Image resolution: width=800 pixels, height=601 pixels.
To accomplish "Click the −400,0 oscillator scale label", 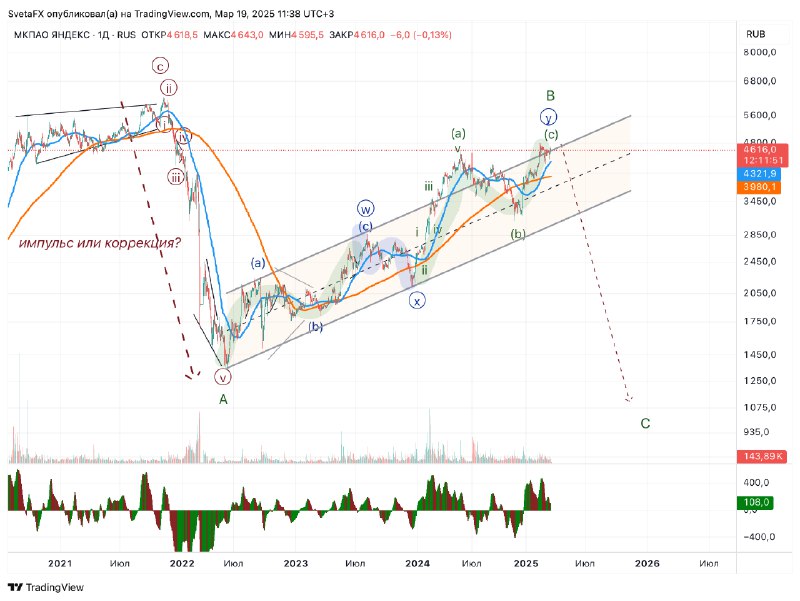I will pyautogui.click(x=760, y=537).
